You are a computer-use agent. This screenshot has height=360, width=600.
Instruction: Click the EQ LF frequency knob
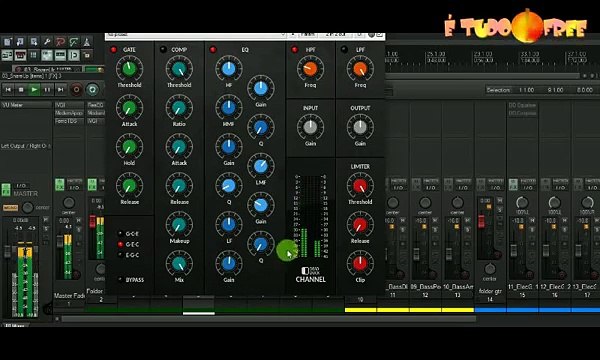tap(229, 224)
